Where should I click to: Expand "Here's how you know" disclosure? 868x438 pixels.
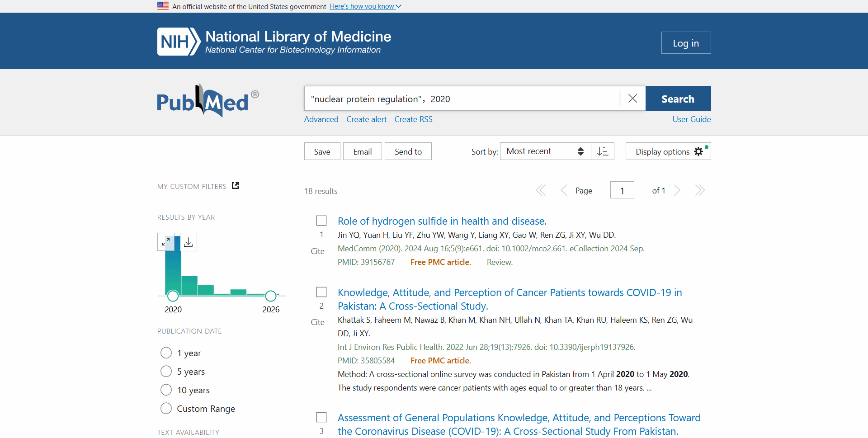[365, 6]
